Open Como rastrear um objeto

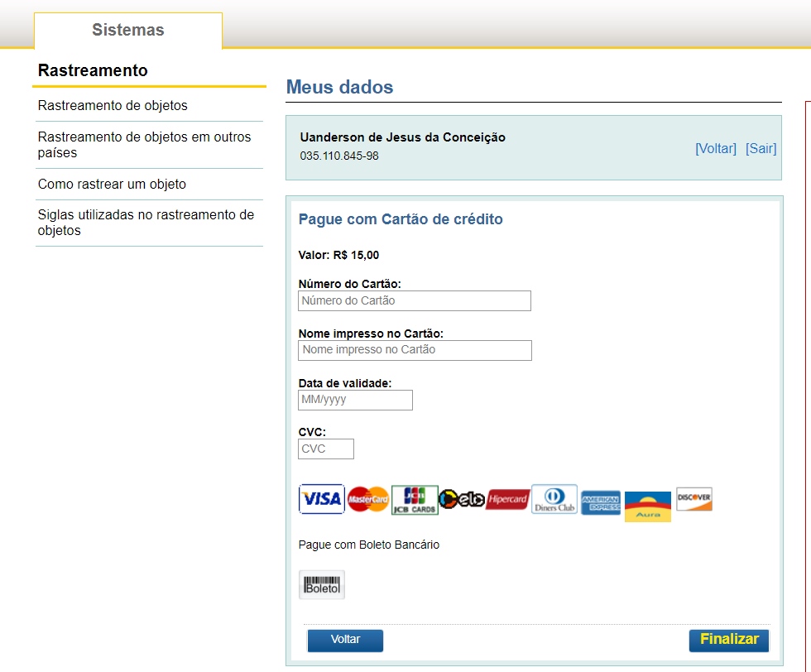[112, 185]
